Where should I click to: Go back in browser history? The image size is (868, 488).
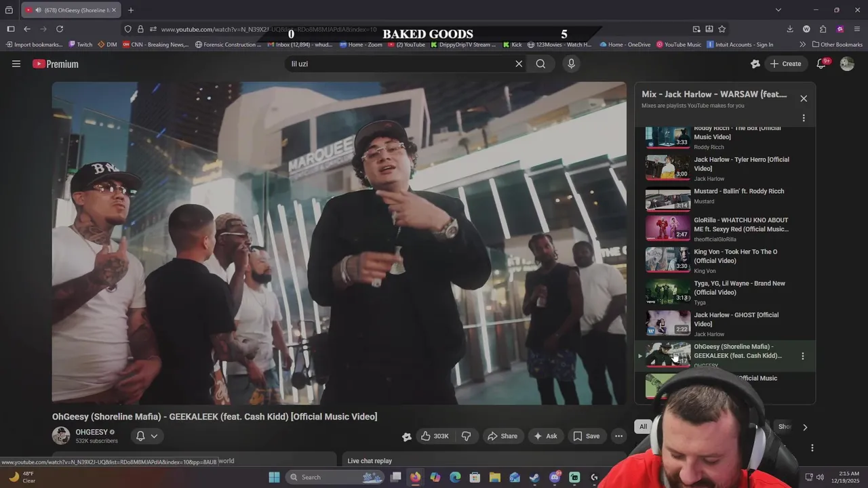[x=27, y=29]
